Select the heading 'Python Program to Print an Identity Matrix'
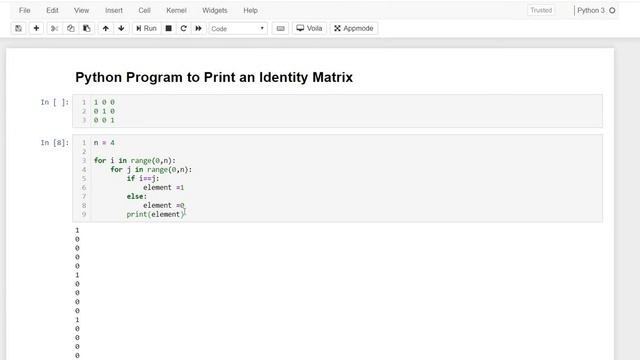This screenshot has height=360, width=640. (214, 77)
